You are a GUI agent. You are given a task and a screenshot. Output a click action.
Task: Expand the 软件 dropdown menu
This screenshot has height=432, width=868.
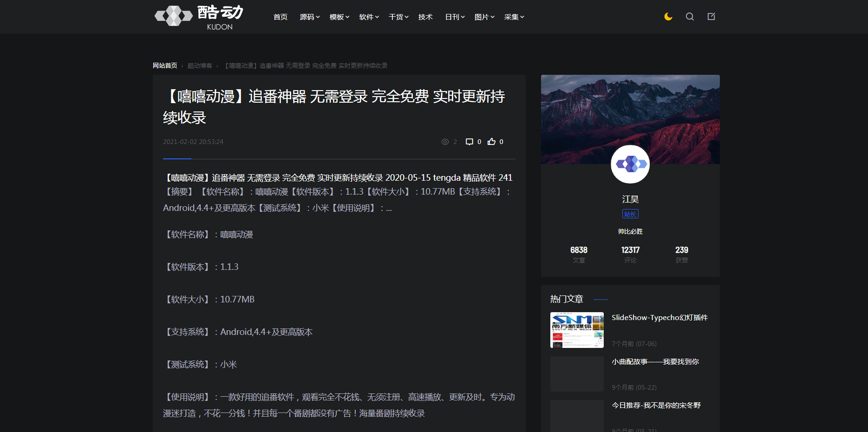[369, 17]
